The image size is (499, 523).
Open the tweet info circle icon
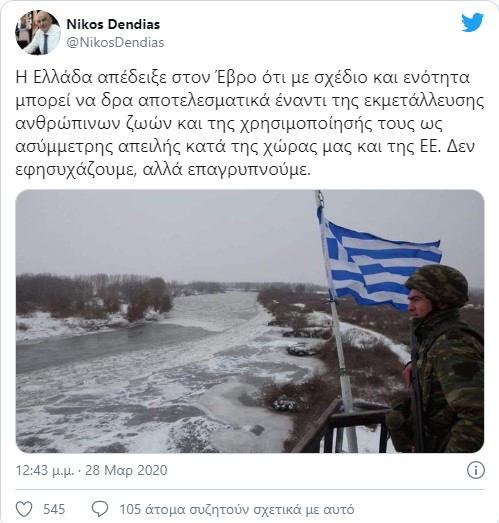[x=475, y=470]
